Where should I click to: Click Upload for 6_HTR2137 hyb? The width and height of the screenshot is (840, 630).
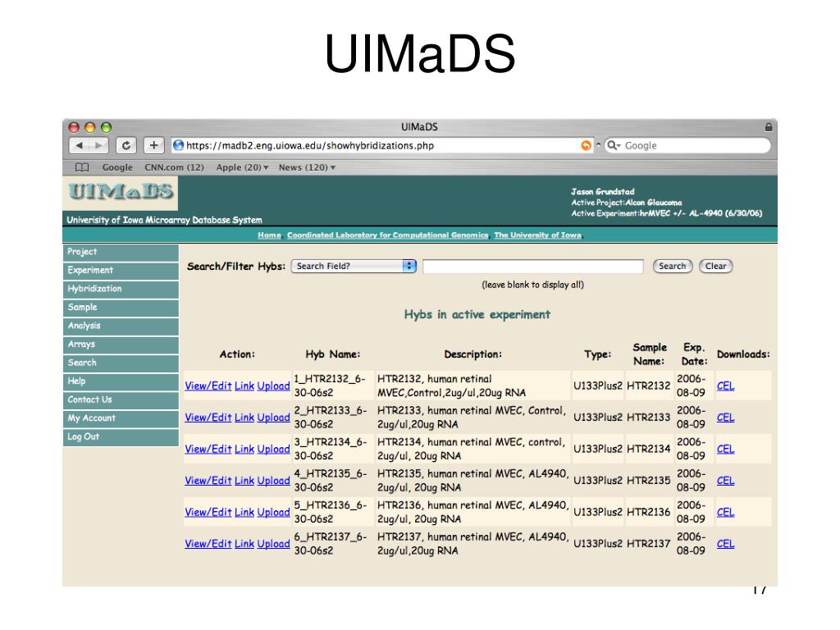pos(273,543)
